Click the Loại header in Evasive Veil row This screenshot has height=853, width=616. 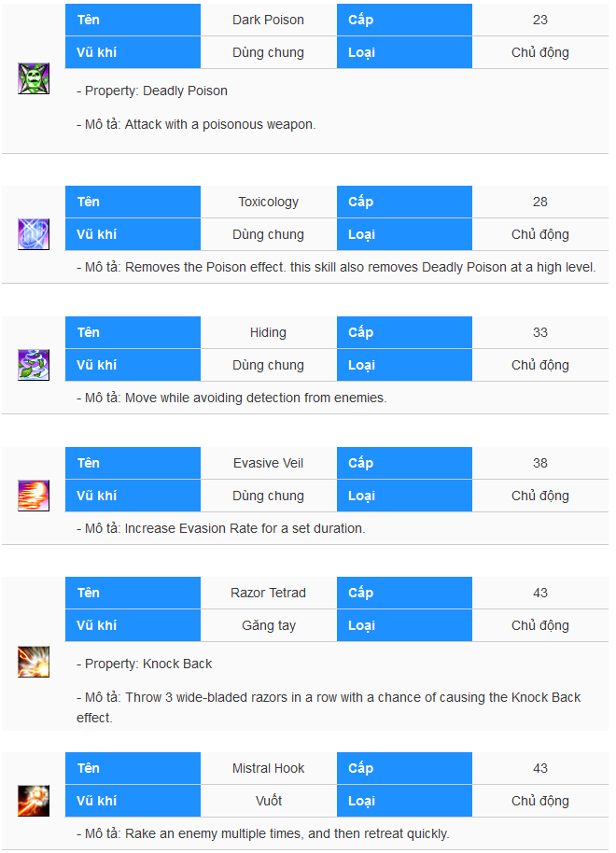tap(404, 496)
